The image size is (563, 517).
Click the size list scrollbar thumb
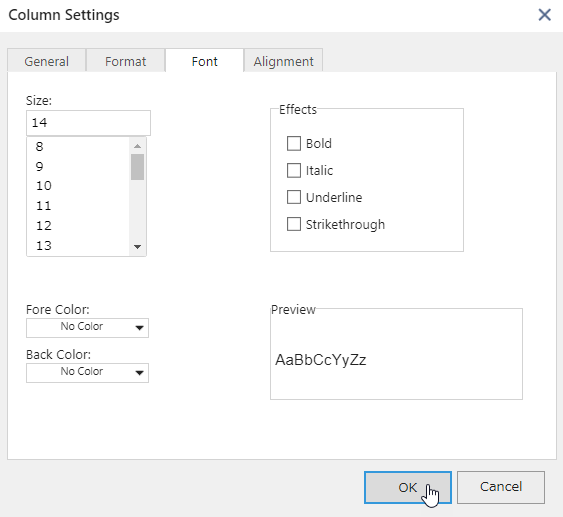(137, 167)
